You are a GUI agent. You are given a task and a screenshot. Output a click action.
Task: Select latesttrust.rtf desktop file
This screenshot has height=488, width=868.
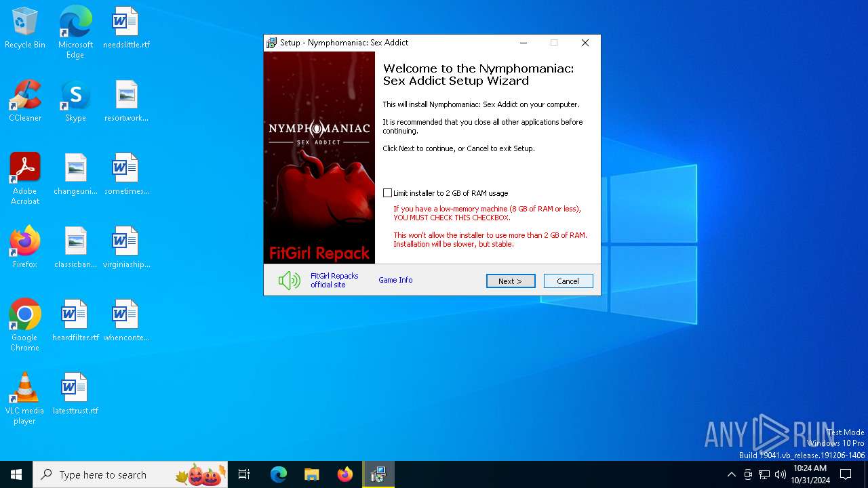click(x=75, y=394)
